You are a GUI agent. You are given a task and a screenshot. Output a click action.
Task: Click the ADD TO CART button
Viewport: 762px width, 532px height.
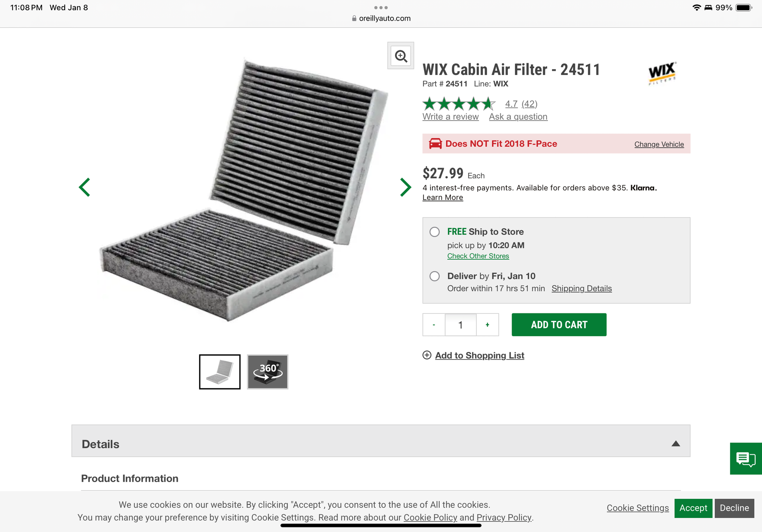coord(559,325)
